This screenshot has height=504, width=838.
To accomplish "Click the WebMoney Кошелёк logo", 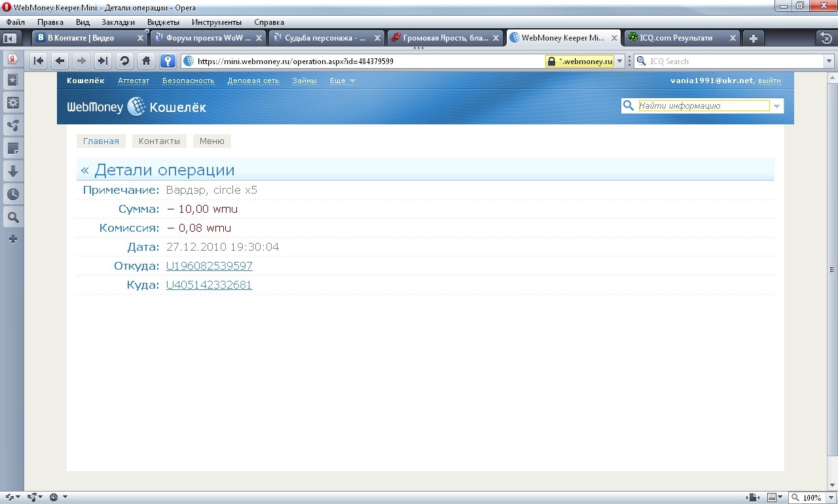I will [136, 107].
